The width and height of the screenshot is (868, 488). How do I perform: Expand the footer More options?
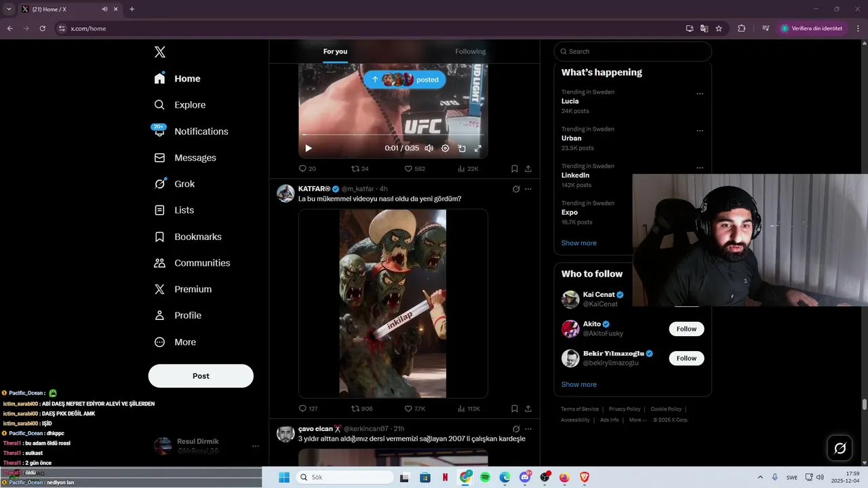(637, 420)
